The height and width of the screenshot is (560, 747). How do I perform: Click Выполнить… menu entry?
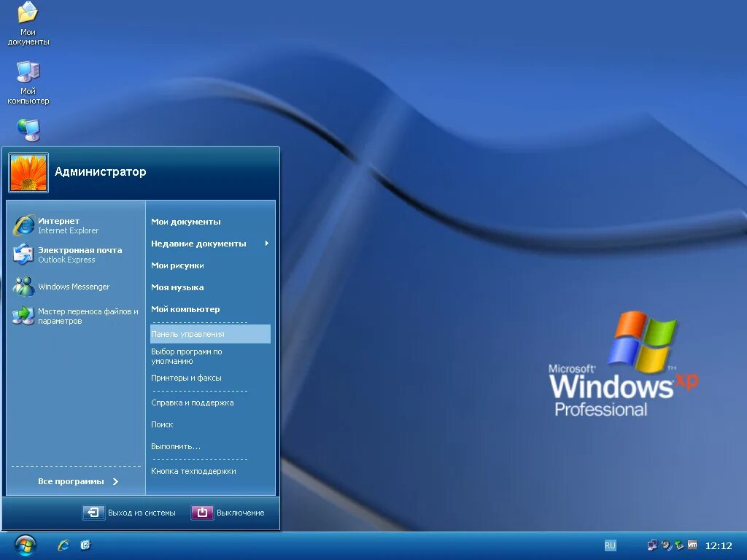[210, 446]
